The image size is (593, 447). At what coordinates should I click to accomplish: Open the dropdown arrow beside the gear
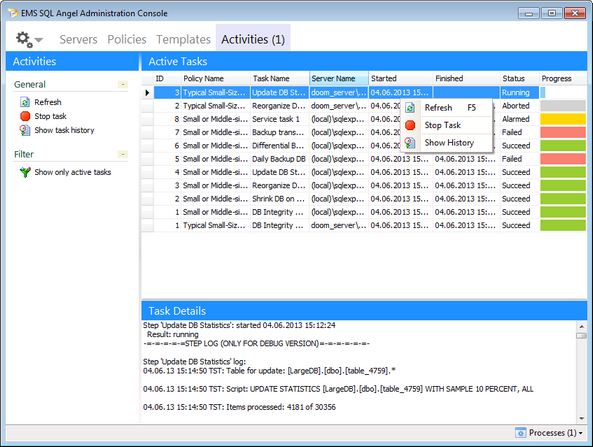(x=39, y=39)
